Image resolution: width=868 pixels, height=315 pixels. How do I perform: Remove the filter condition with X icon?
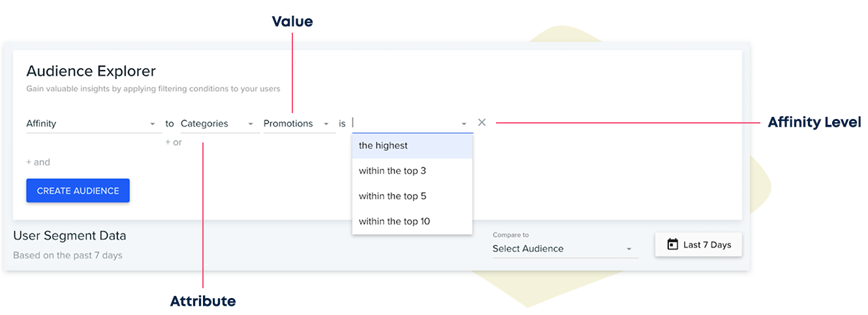point(482,122)
